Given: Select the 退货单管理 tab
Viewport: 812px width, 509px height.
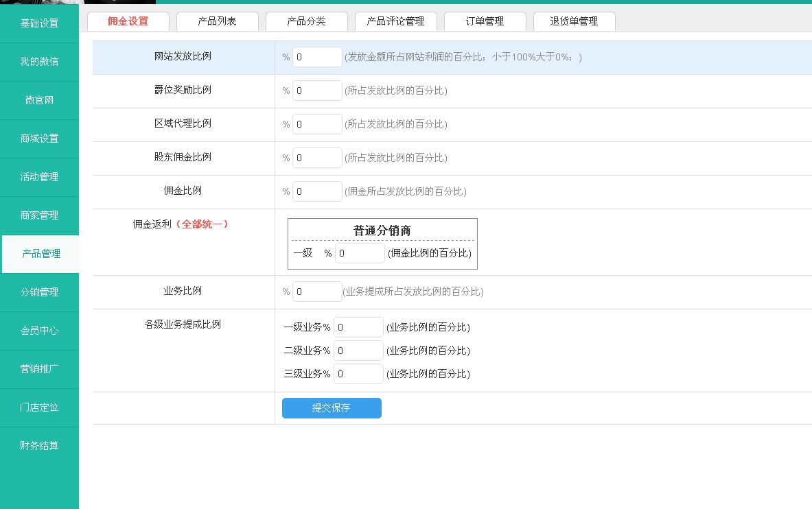Looking at the screenshot, I should tap(574, 21).
